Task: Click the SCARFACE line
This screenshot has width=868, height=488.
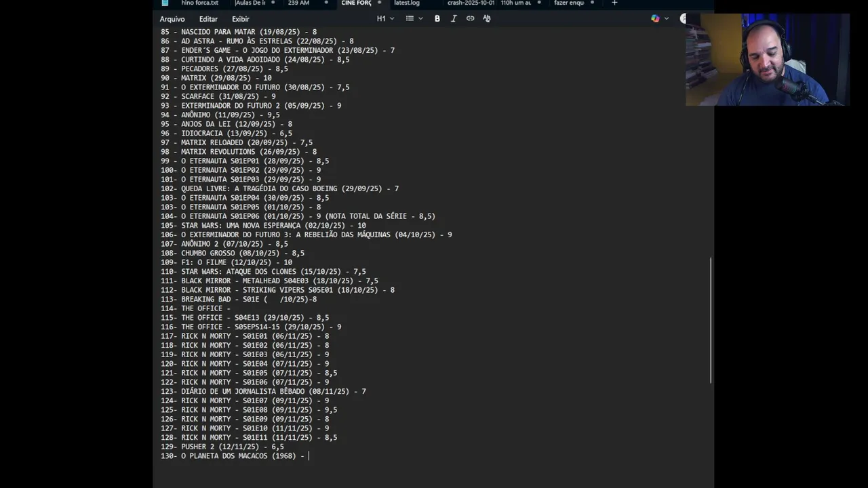Action: pos(218,96)
